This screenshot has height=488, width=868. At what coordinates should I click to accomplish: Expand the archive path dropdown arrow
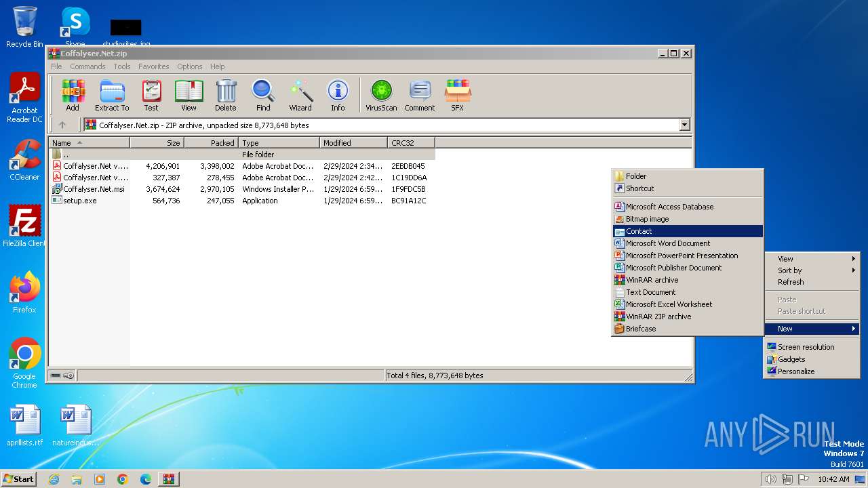(684, 125)
